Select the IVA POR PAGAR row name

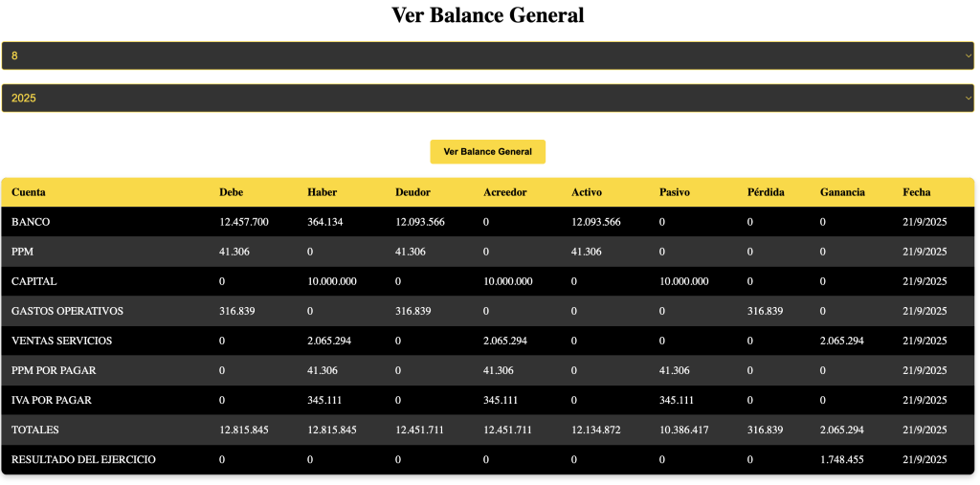tap(52, 400)
